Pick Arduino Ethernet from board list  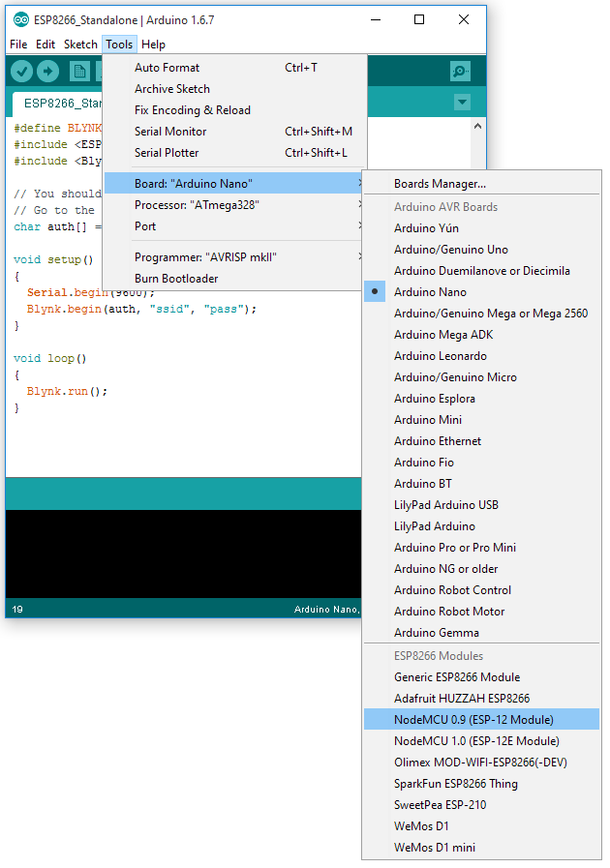(481, 441)
